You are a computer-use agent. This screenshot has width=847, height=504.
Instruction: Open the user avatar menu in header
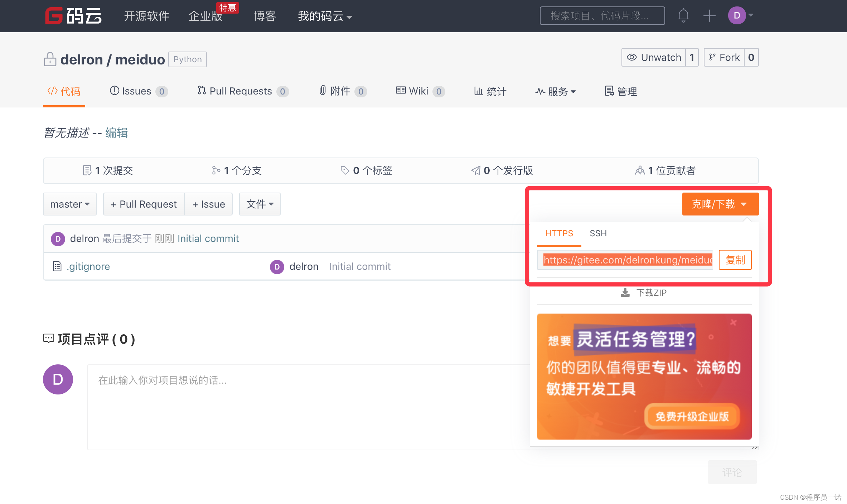click(740, 15)
